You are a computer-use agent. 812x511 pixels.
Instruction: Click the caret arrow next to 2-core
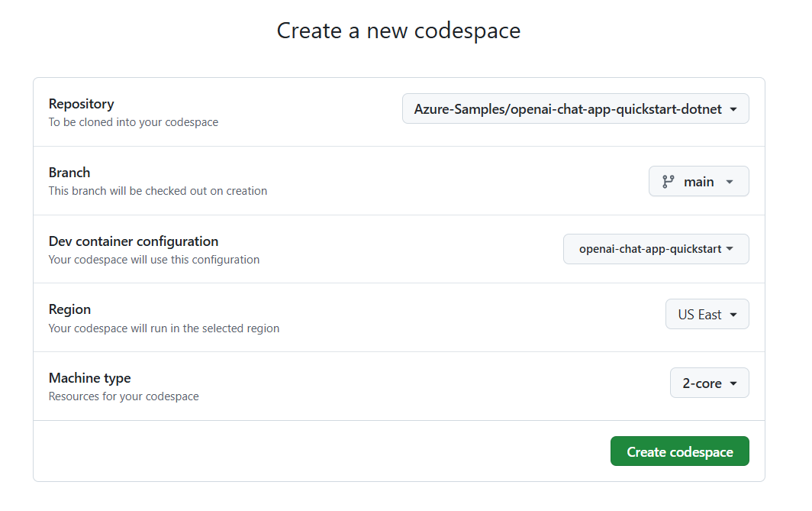[733, 383]
